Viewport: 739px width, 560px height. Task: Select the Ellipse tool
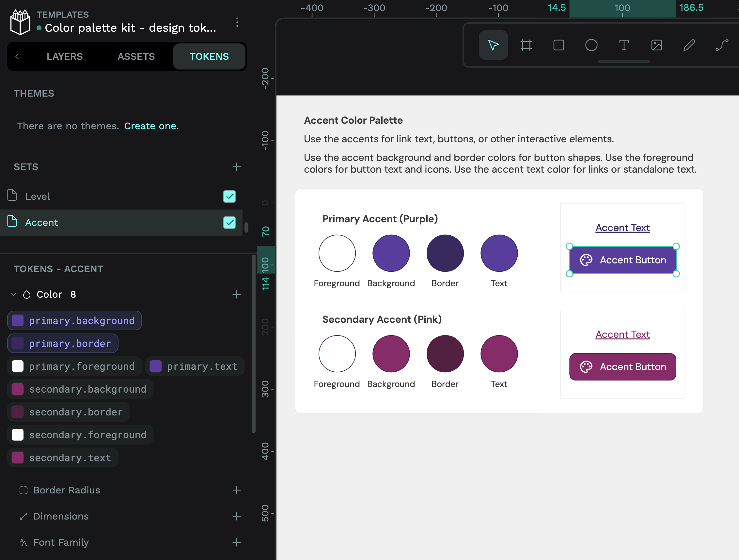click(591, 45)
